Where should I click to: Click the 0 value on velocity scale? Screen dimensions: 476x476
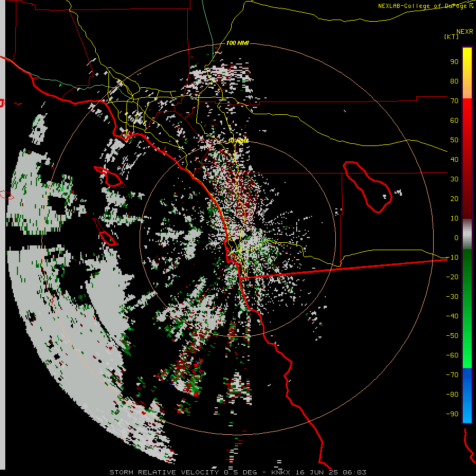pos(456,237)
